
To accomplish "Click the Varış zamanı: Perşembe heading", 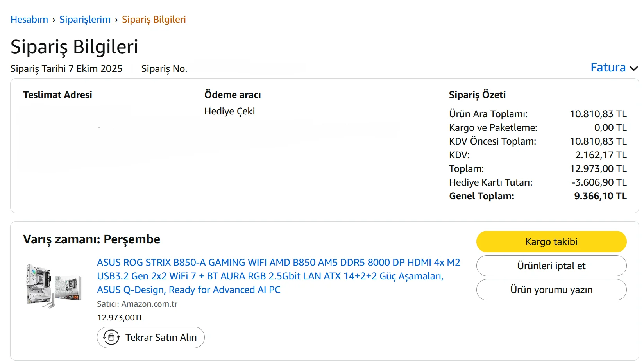I will [x=91, y=239].
